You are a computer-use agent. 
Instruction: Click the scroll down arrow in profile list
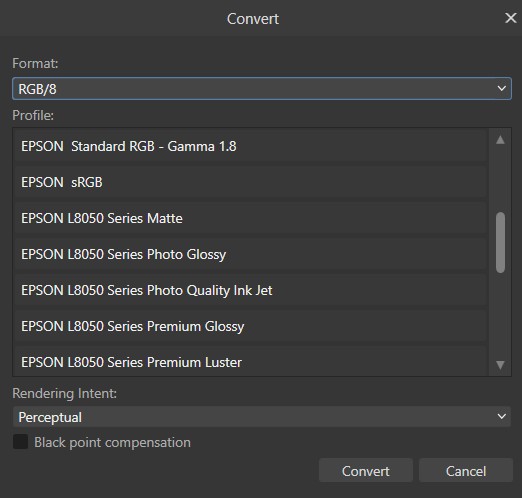500,365
